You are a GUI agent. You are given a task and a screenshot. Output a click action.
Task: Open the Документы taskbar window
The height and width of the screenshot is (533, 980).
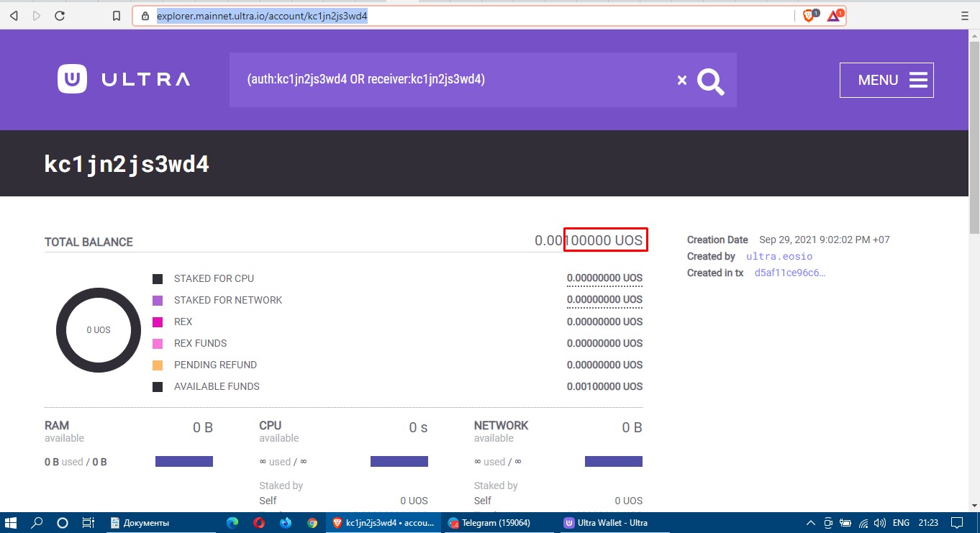click(x=160, y=522)
